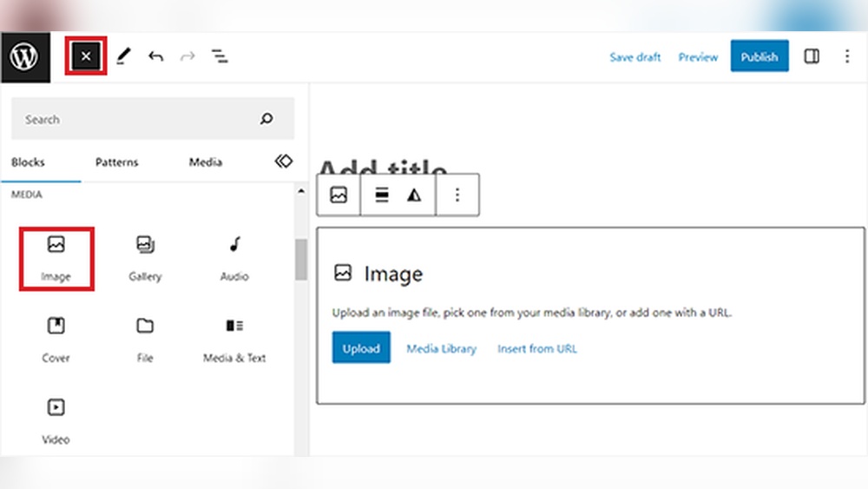The image size is (868, 489).
Task: Focus the block Search field
Action: click(152, 118)
